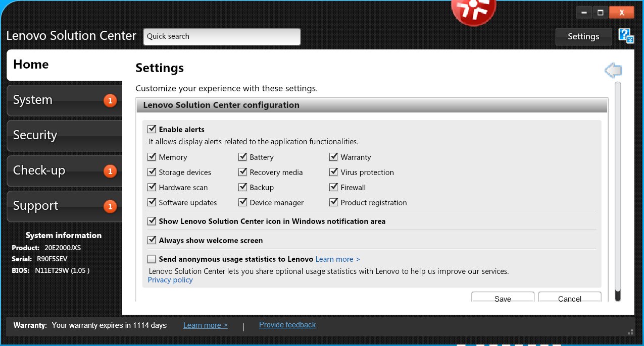
Task: Click the BIOS version N11ET29W
Action: (x=62, y=270)
